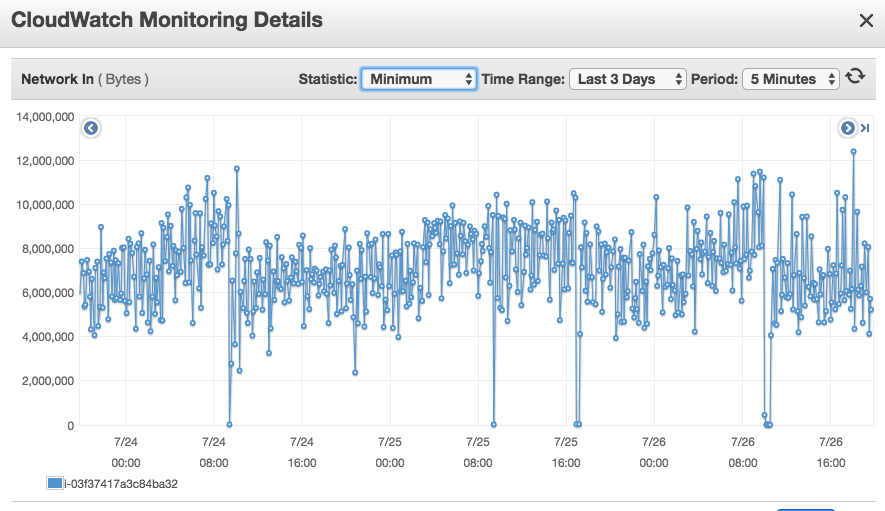The image size is (885, 511).
Task: Pan the graph forward with right arrow
Action: (x=847, y=128)
